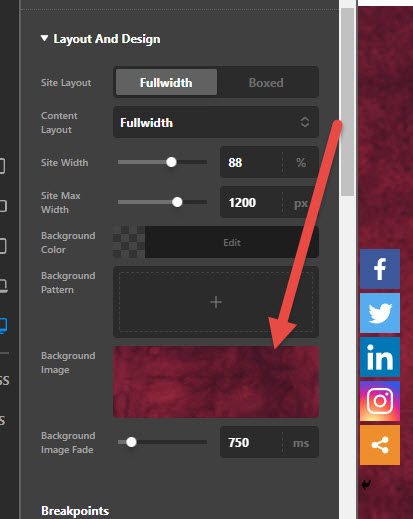This screenshot has height=519, width=413.
Task: Click the orange share icon
Action: 380,445
